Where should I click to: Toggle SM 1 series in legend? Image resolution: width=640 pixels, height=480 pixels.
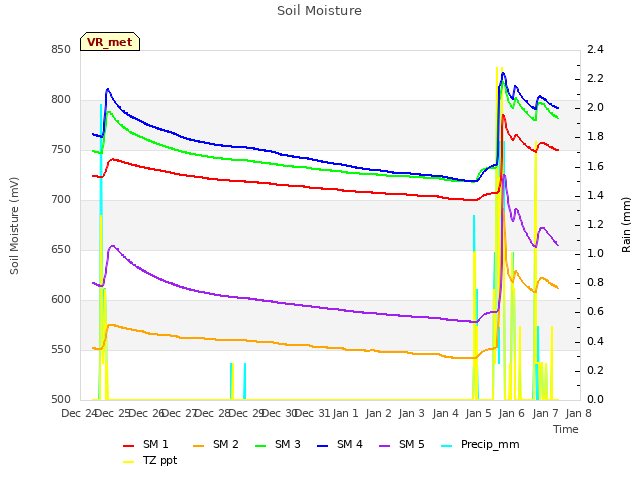[146, 444]
